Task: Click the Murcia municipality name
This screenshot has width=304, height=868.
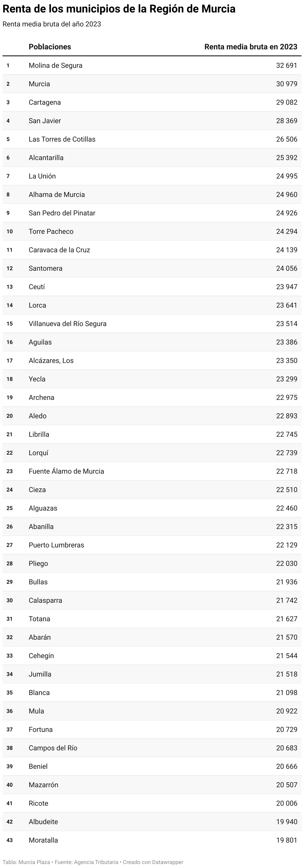Action: pyautogui.click(x=39, y=84)
